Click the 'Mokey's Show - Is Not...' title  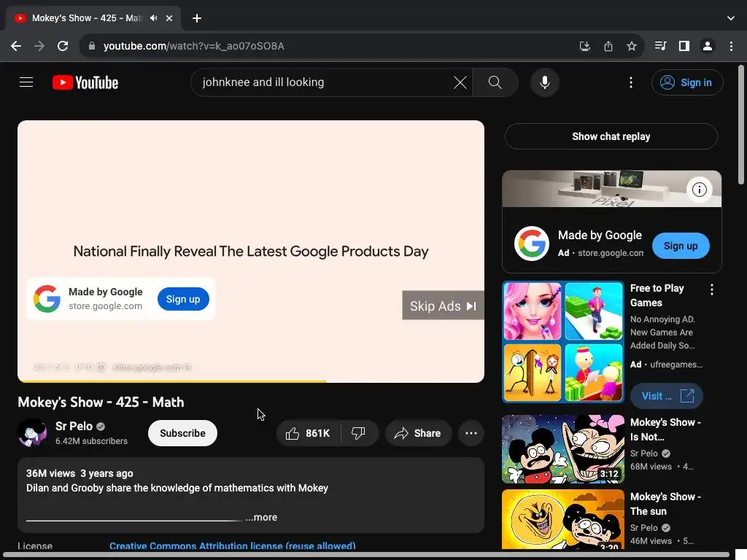pyautogui.click(x=665, y=429)
